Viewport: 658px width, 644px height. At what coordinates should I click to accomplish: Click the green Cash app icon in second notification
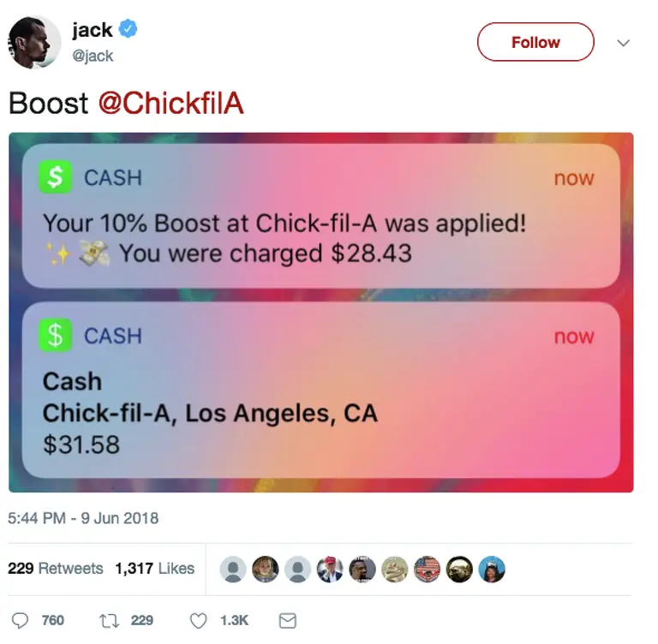[55, 335]
